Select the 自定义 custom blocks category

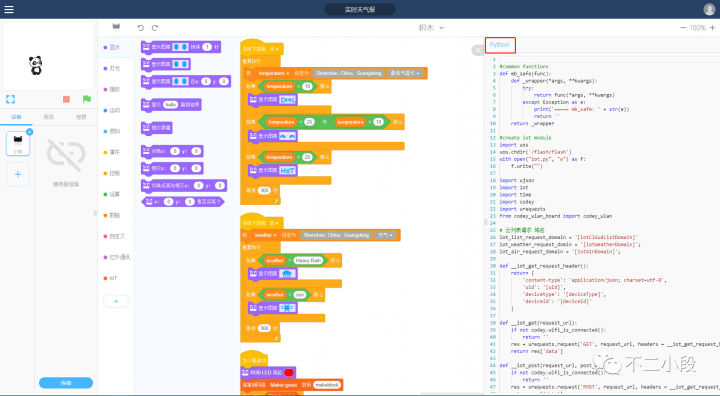point(115,236)
